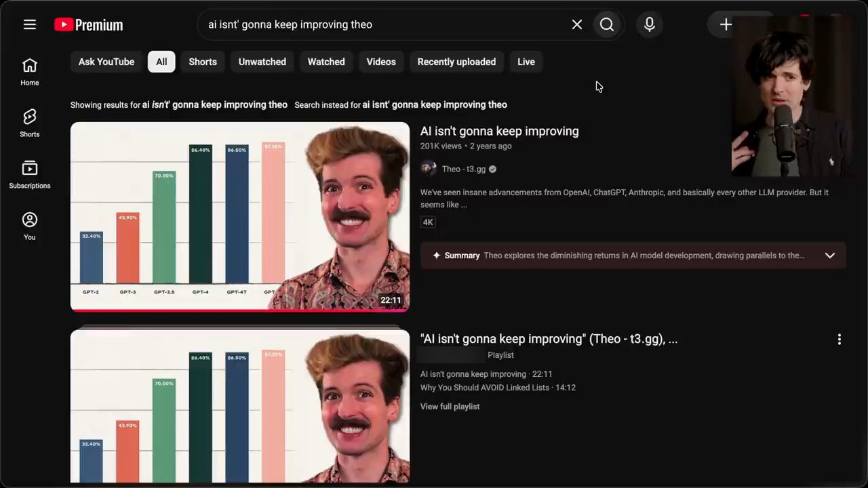Open the hamburger guide menu
This screenshot has width=868, height=488.
point(29,24)
